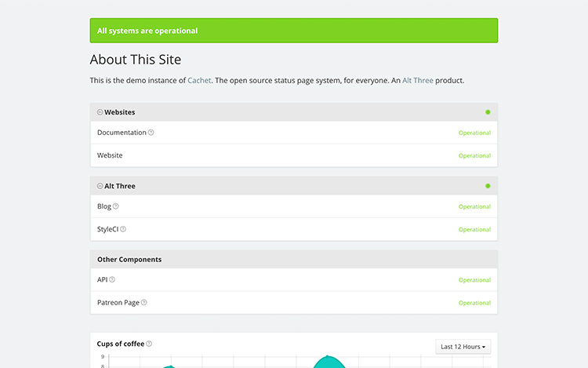The image size is (588, 368).
Task: Click the Operational status for StyleCI
Action: click(474, 229)
